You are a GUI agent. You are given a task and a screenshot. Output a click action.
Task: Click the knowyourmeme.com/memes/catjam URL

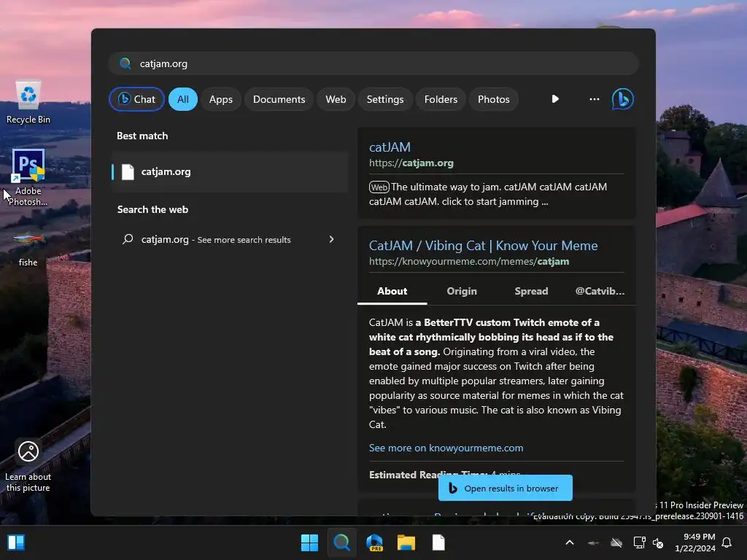pos(469,262)
